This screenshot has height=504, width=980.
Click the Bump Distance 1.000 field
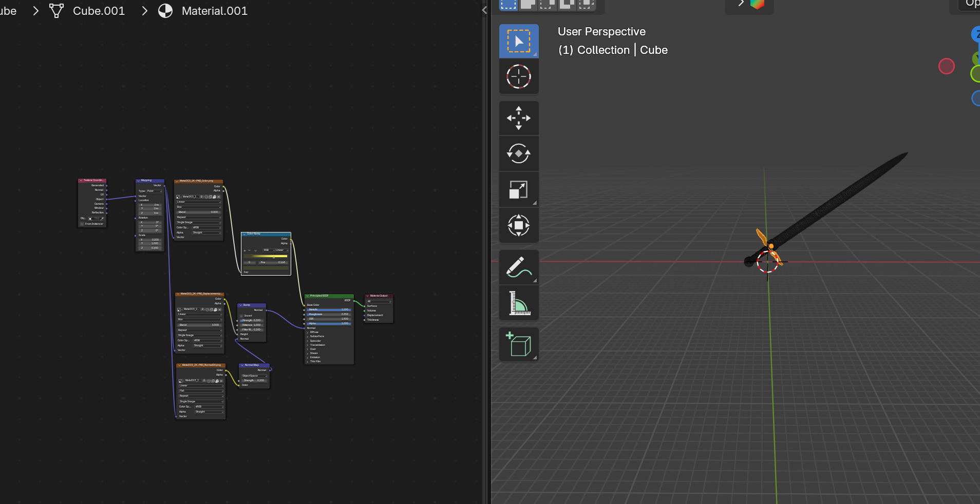click(x=252, y=325)
